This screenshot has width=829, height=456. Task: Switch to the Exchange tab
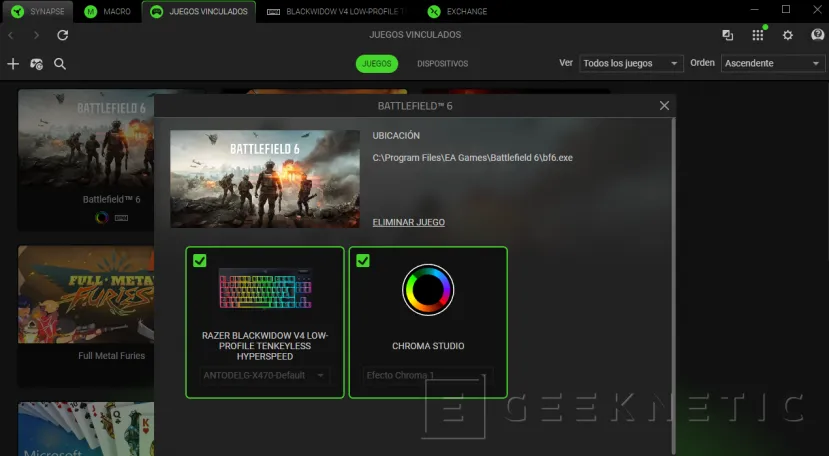point(458,11)
